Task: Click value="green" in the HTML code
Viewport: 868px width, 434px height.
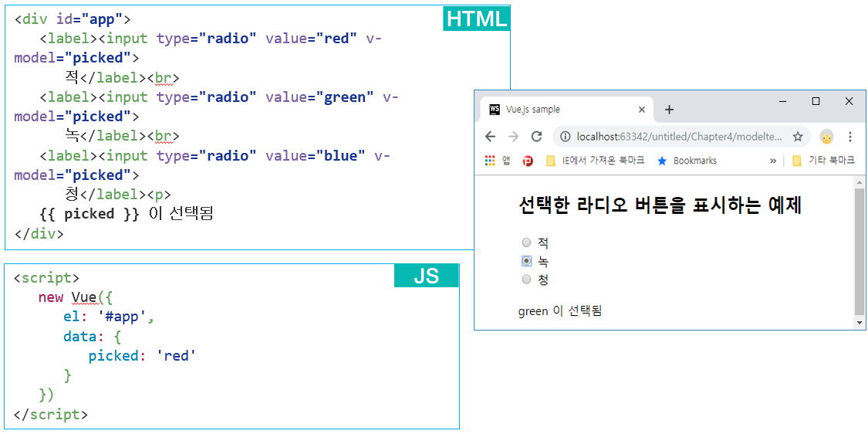Action: point(319,97)
